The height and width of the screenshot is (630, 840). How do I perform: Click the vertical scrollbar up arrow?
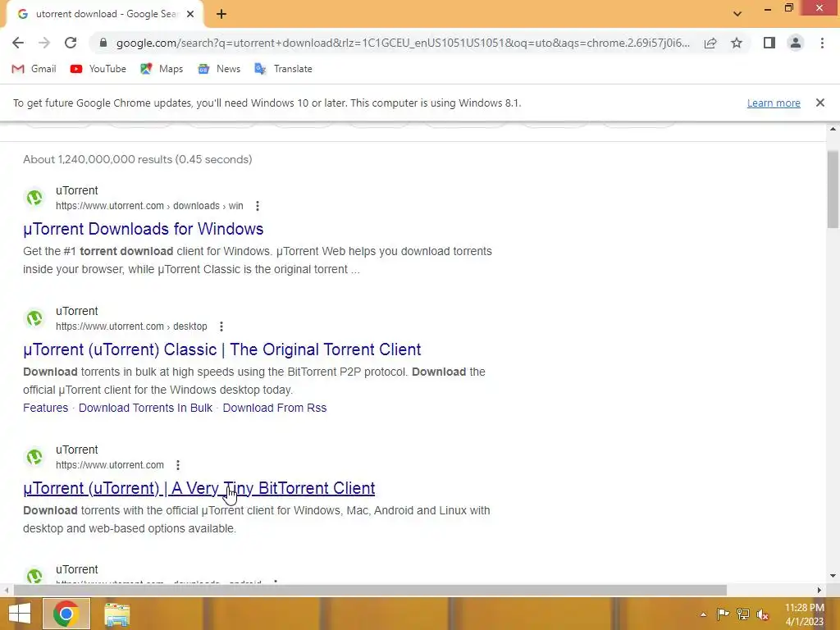(x=833, y=129)
